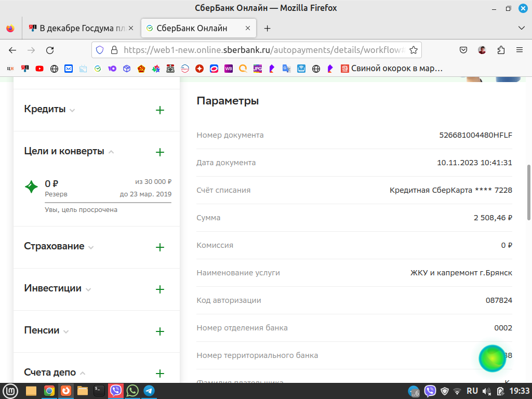
Task: Open Telegram from the taskbar
Action: click(x=149, y=391)
